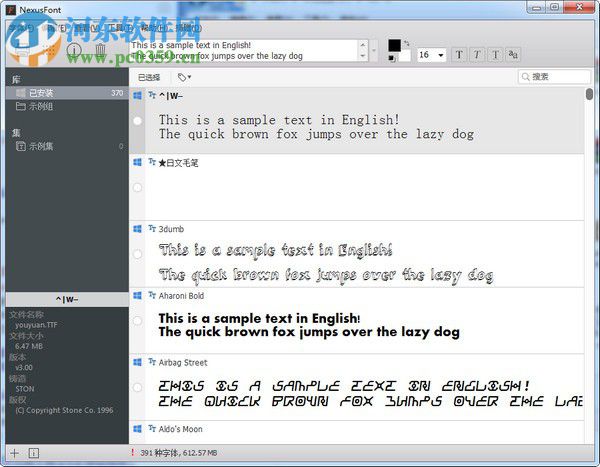600x467 pixels.
Task: Click the 已选择 filter button
Action: (149, 78)
